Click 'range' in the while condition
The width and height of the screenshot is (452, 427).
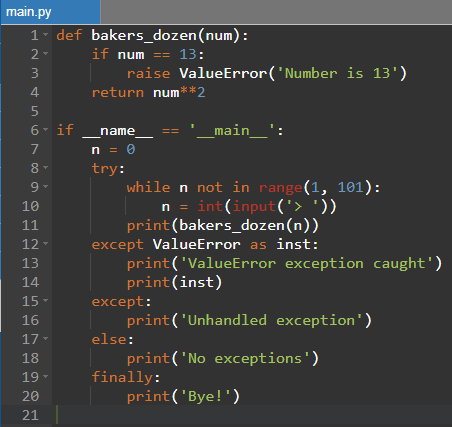(281, 188)
